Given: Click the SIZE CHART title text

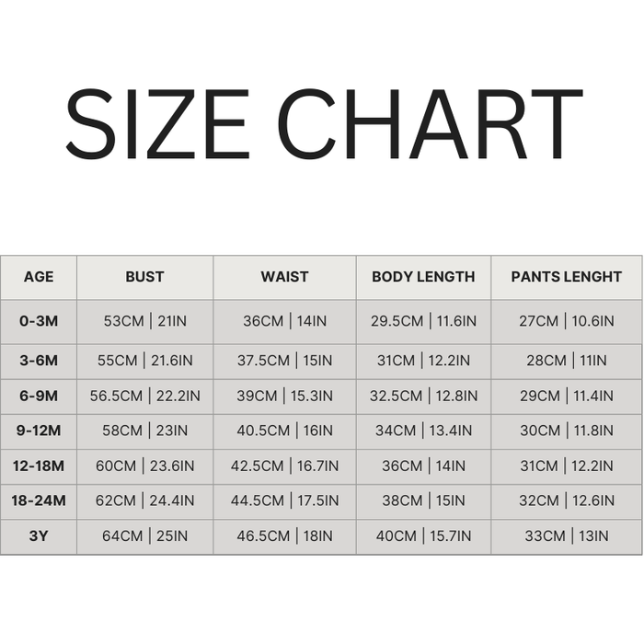Looking at the screenshot, I should (x=323, y=126).
